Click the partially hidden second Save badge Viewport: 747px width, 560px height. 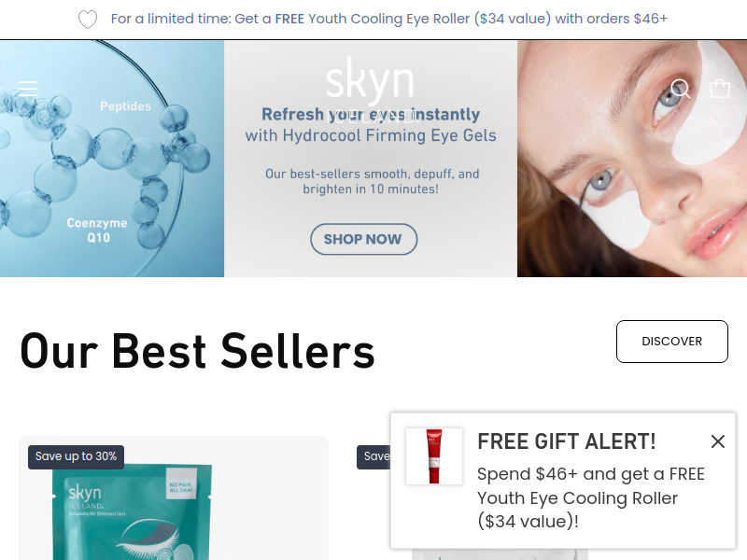point(373,456)
